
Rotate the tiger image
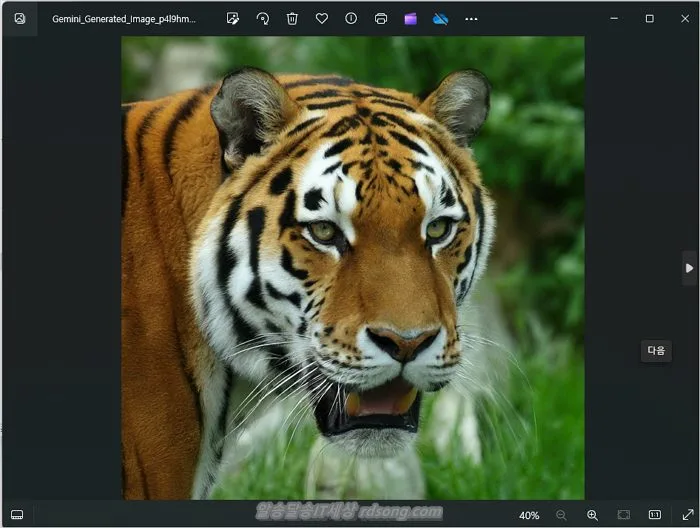(x=263, y=19)
